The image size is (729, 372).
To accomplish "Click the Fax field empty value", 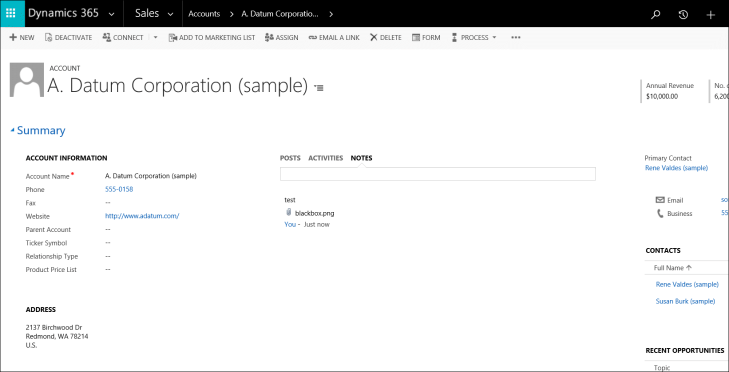I will click(108, 203).
